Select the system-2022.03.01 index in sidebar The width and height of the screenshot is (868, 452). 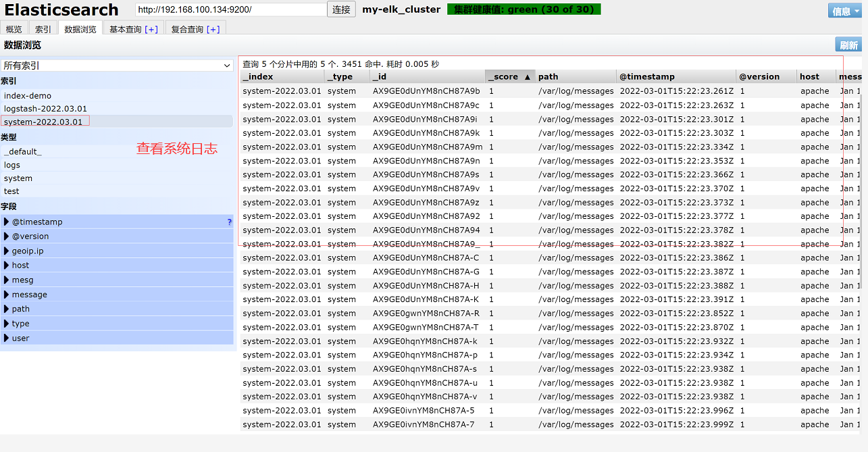117,122
